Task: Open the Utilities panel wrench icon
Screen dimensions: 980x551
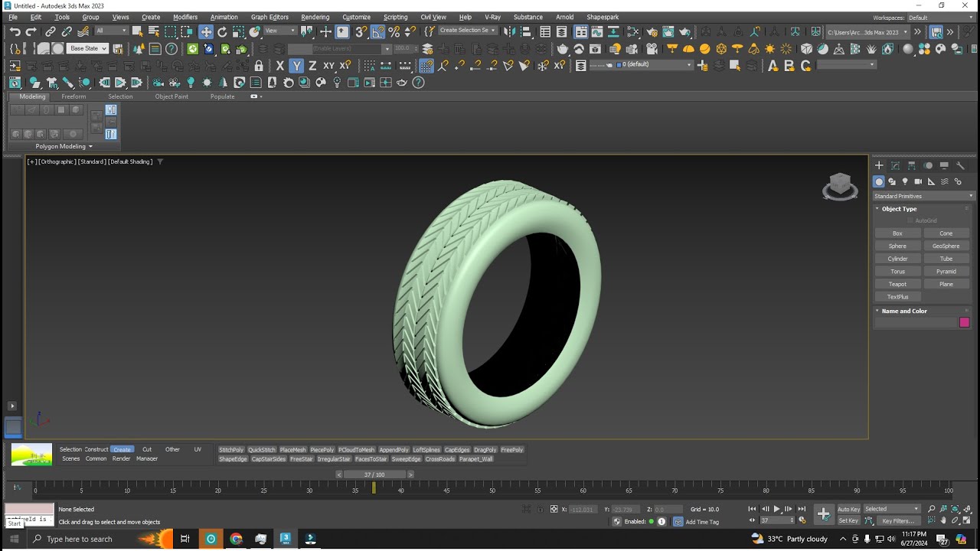Action: 960,165
